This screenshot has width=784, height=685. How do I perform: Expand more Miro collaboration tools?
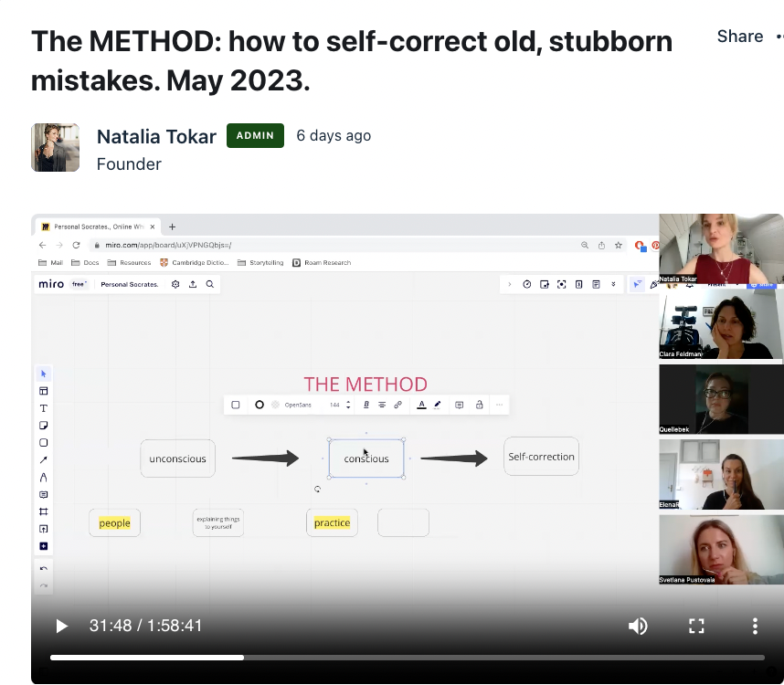click(x=613, y=284)
